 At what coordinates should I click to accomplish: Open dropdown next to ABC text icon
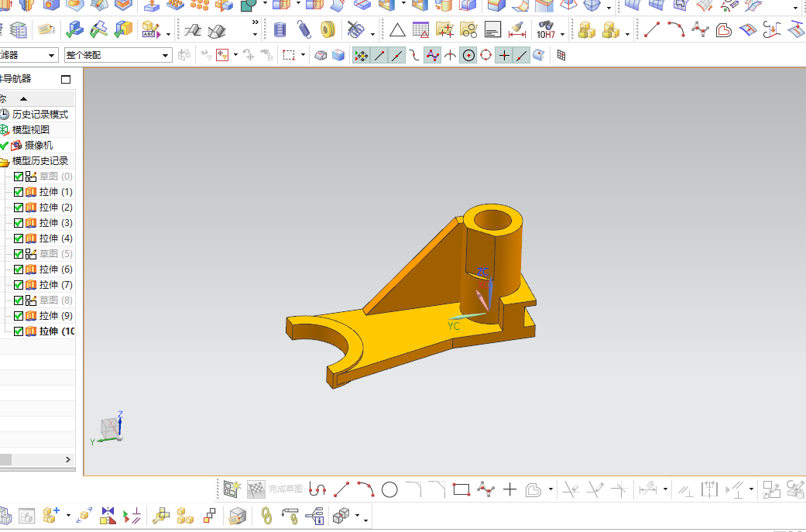[x=168, y=34]
